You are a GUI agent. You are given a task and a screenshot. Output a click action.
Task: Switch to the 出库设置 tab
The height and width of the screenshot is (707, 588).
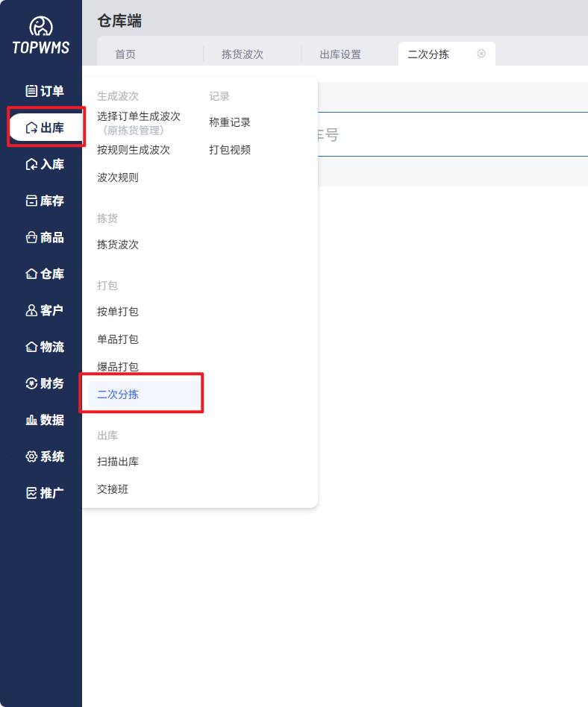(x=340, y=54)
